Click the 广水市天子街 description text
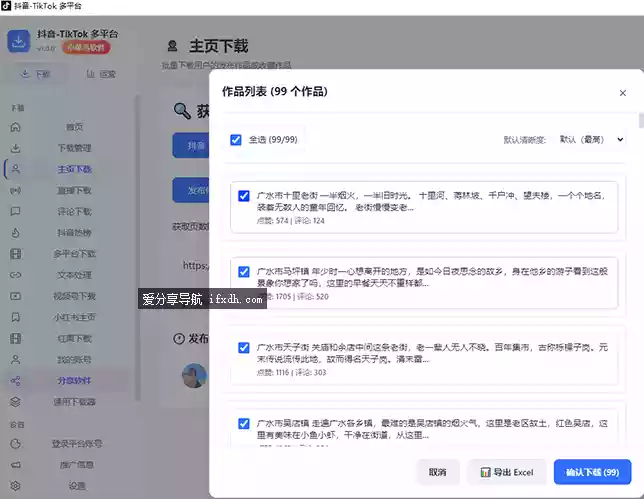The image size is (644, 499). [432, 353]
